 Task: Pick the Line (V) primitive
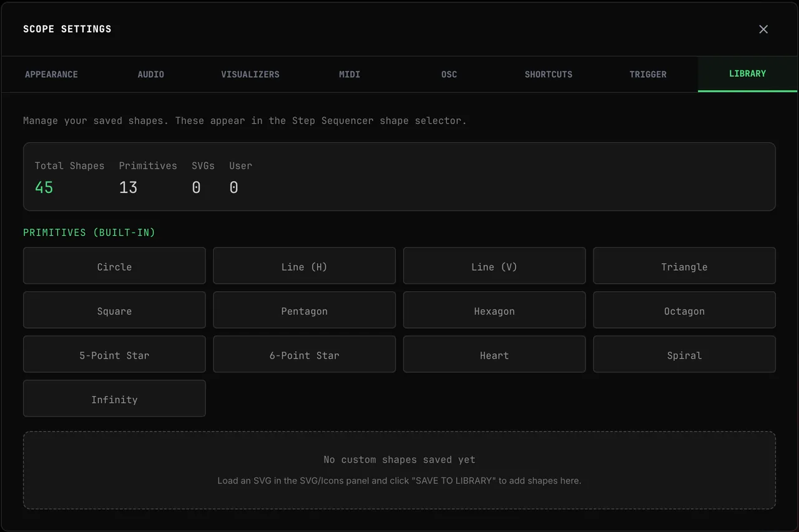tap(494, 266)
